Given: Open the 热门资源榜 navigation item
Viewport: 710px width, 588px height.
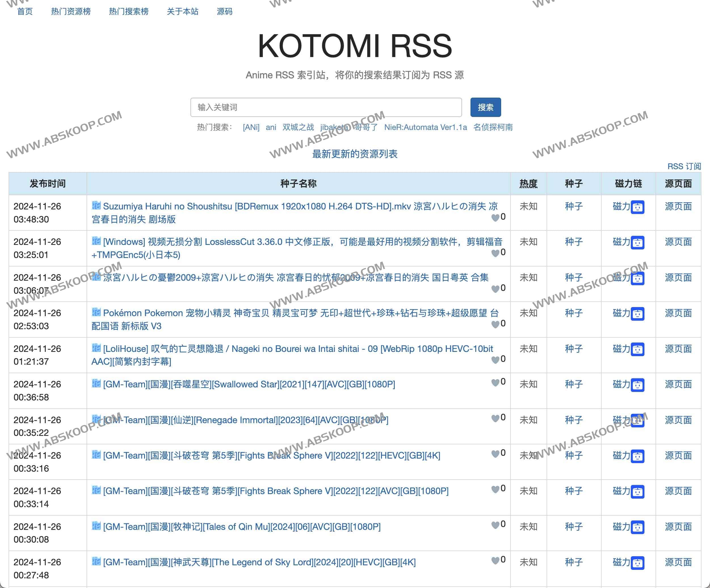Looking at the screenshot, I should (x=71, y=11).
